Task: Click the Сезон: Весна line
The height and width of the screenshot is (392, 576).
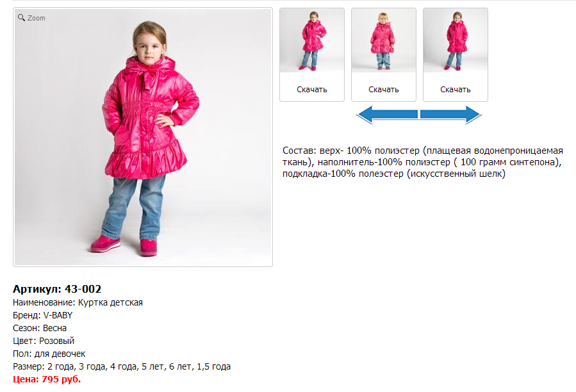Action: 40,328
